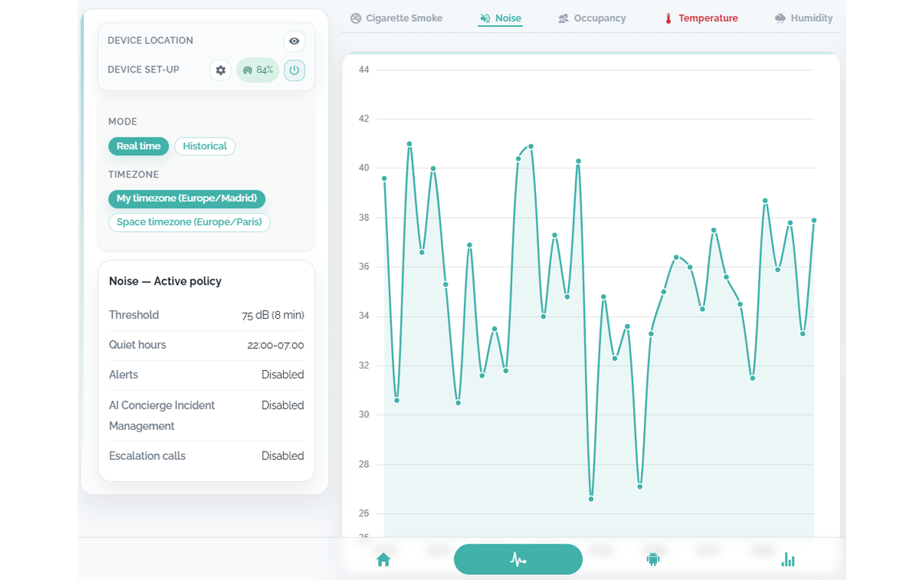
Task: Show device location with the eye icon
Action: [294, 41]
